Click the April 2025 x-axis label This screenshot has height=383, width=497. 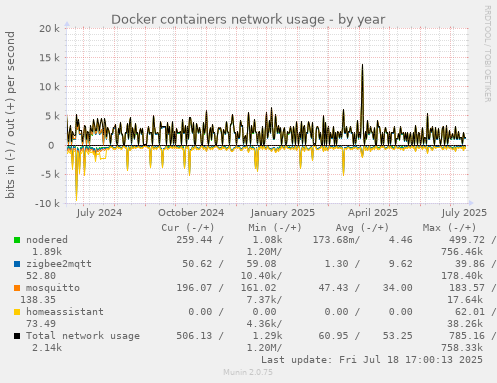point(373,212)
